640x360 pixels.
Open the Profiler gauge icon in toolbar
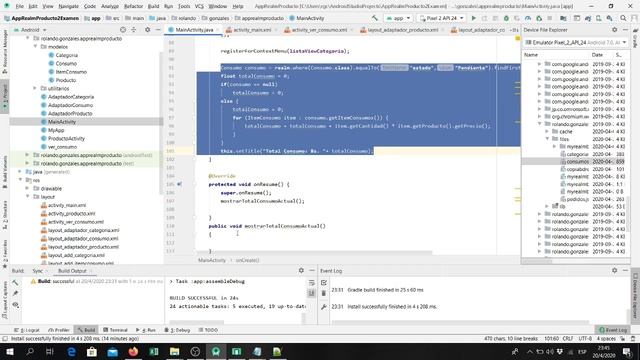point(528,18)
